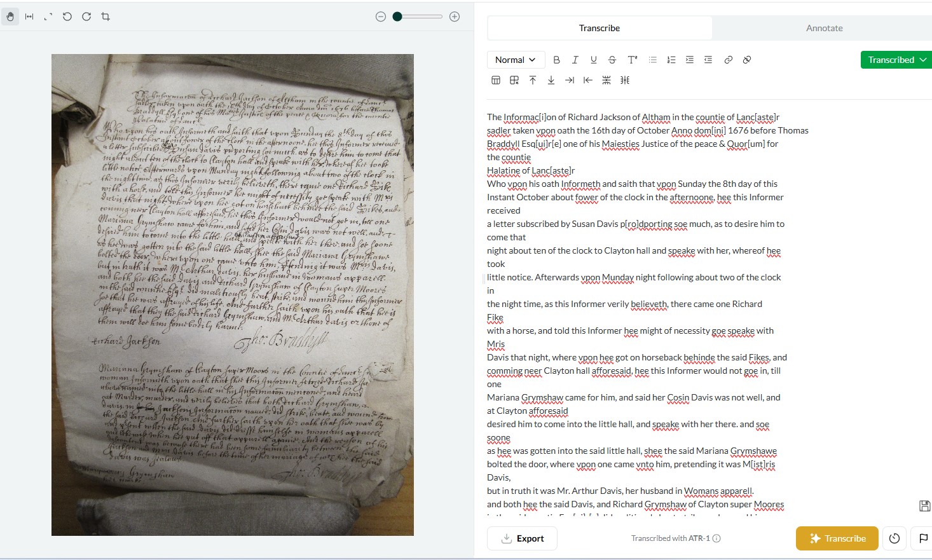Insert table row below

pyautogui.click(x=551, y=80)
